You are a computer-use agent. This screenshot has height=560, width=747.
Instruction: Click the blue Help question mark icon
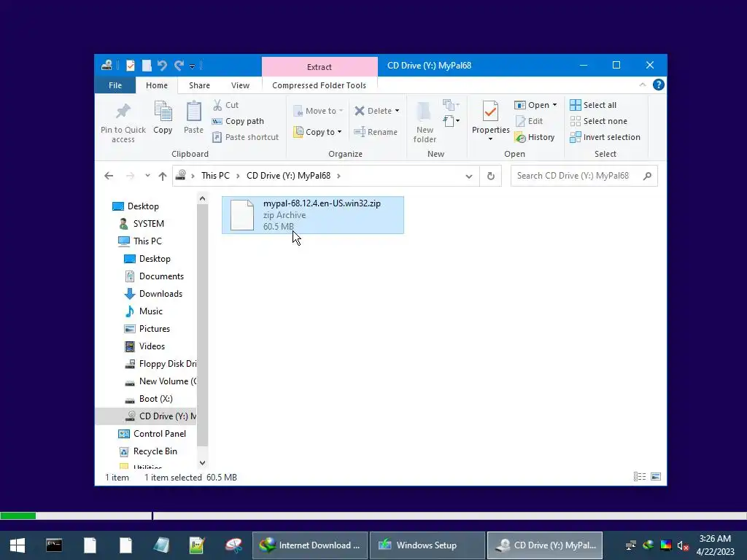(x=659, y=85)
